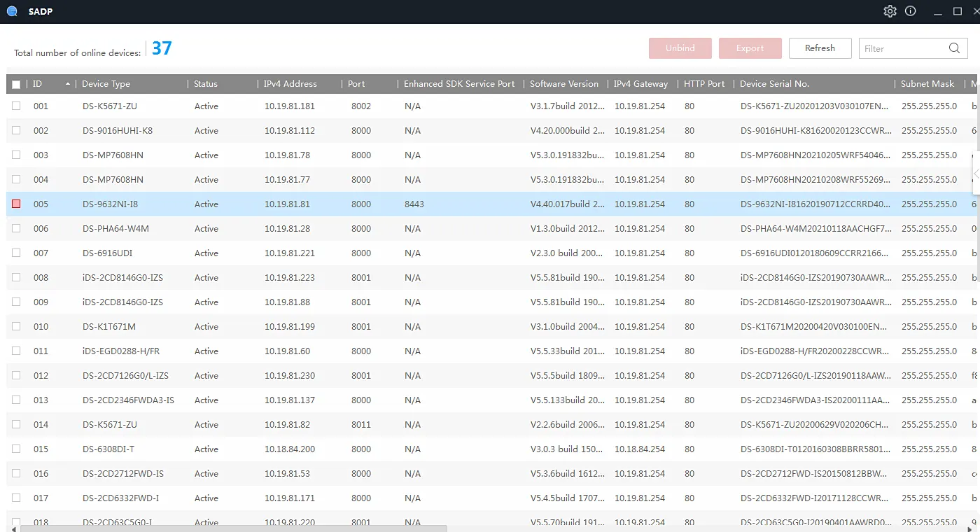
Task: Sort by Subnet Mask column header
Action: (x=927, y=84)
